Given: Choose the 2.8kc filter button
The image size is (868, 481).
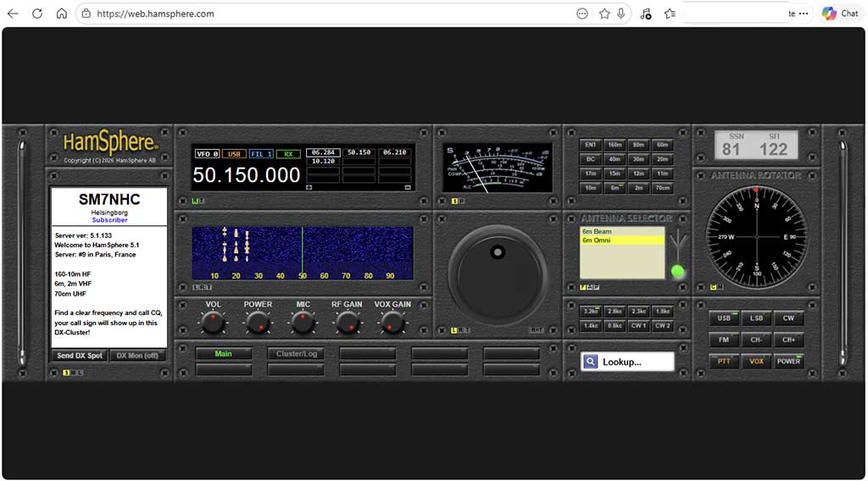Looking at the screenshot, I should click(x=615, y=312).
